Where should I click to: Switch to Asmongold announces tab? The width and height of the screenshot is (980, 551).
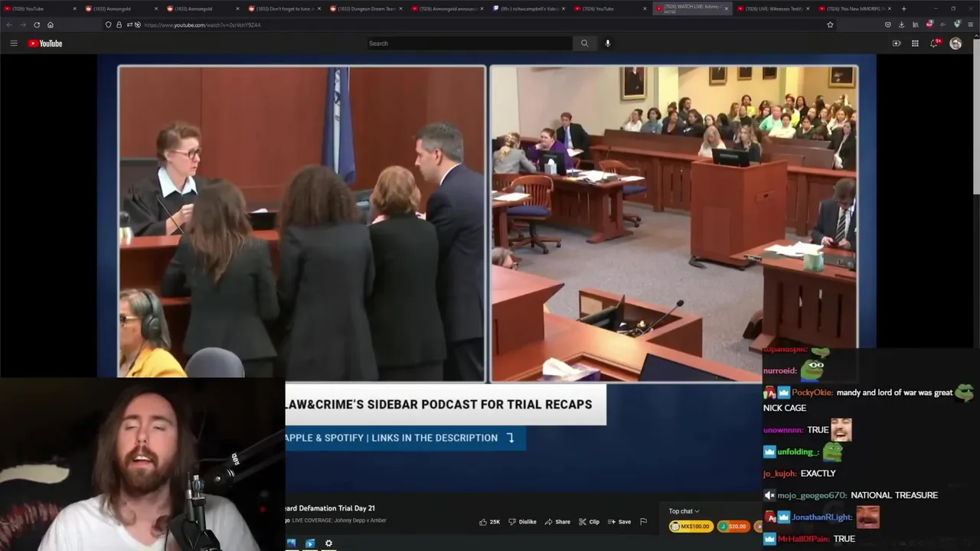coord(446,8)
